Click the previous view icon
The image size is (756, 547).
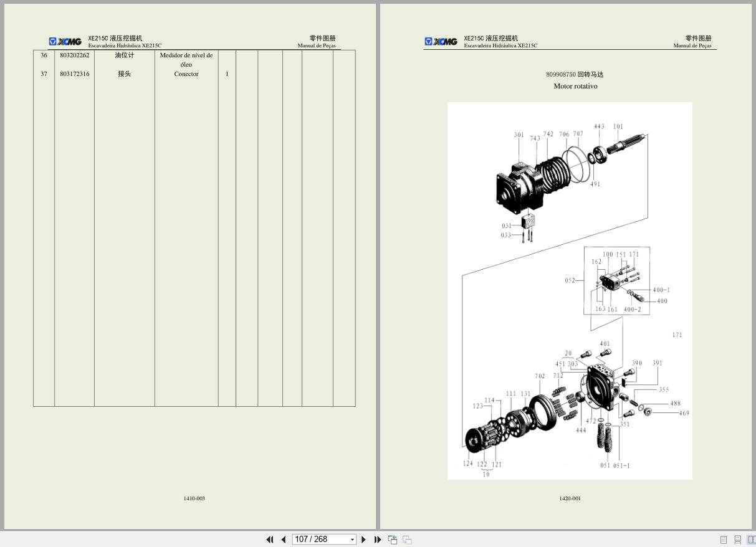click(393, 540)
